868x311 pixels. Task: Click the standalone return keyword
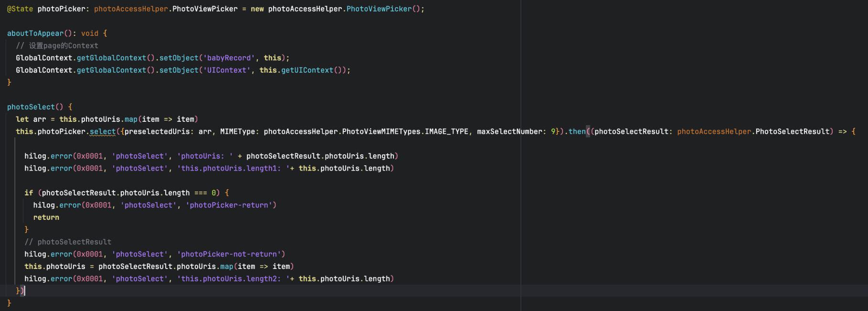[46, 217]
